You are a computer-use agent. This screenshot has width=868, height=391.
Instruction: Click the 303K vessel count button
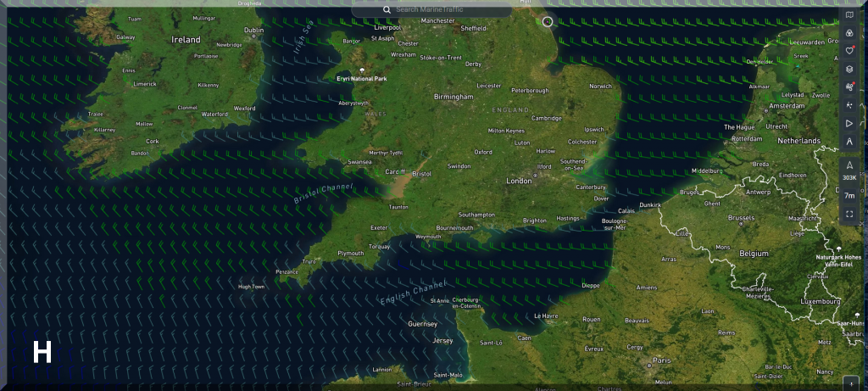pyautogui.click(x=849, y=177)
